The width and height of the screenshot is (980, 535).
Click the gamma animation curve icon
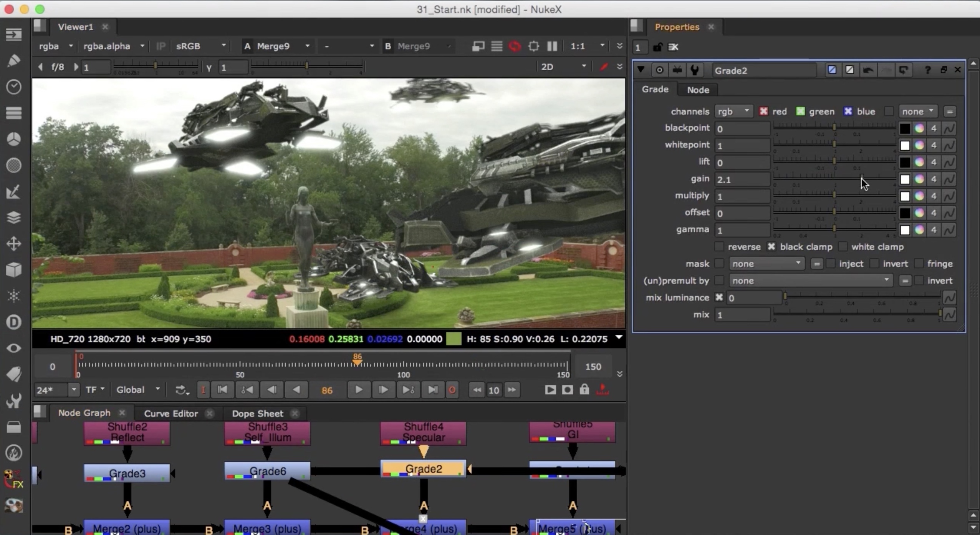949,230
